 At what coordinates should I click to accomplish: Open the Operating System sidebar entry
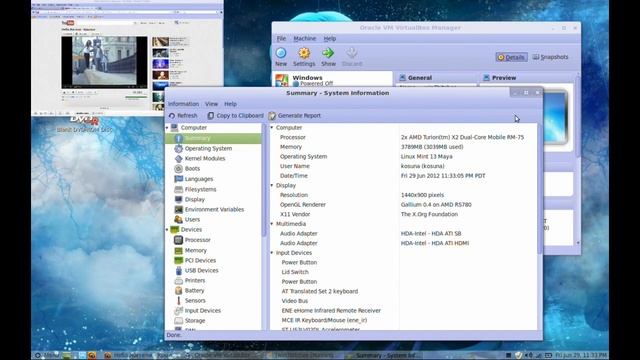(208, 149)
